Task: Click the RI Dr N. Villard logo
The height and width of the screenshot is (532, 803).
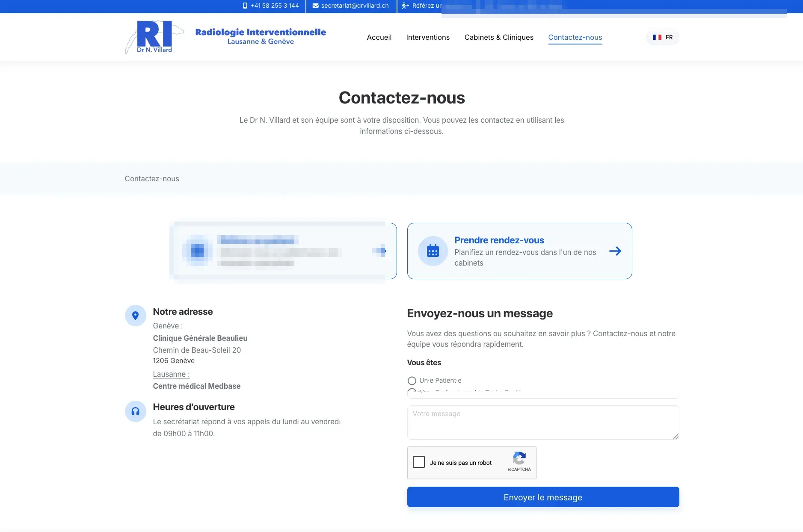Action: point(154,37)
